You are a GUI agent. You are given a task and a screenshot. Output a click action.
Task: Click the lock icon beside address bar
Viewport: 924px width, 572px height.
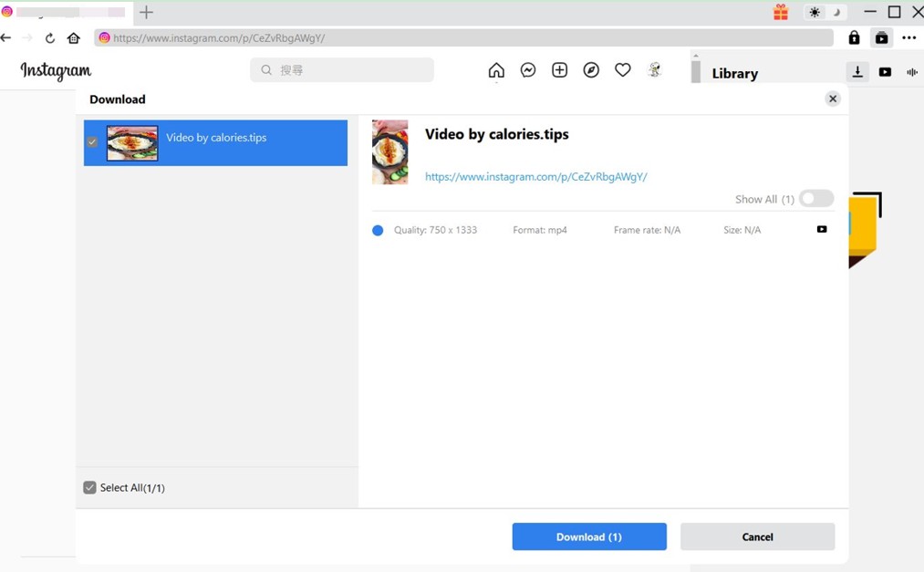click(x=854, y=38)
